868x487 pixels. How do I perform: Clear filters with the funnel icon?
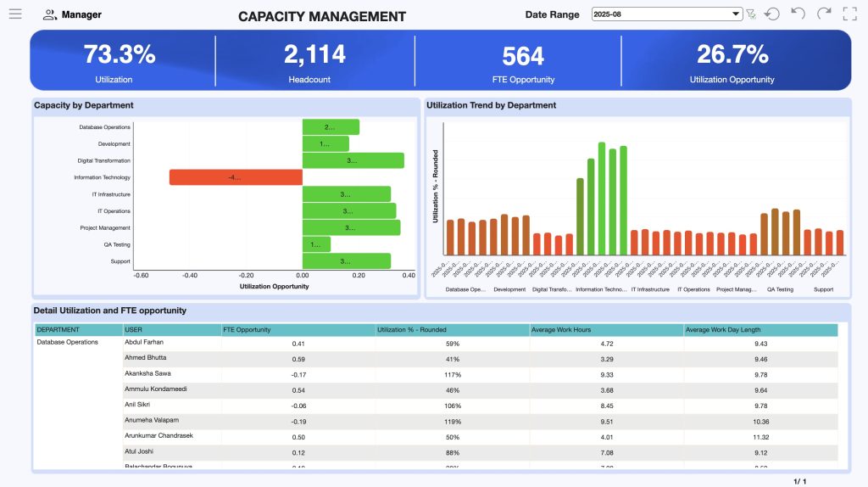pyautogui.click(x=751, y=14)
